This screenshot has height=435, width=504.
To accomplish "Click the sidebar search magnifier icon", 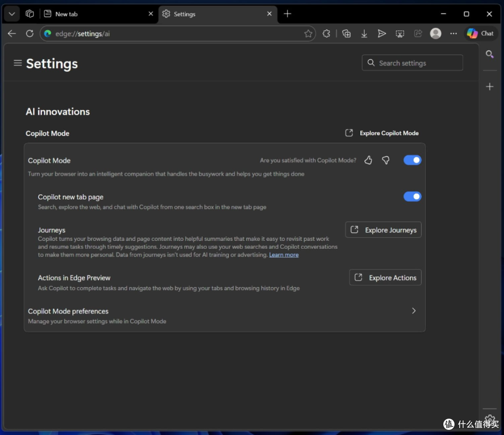I will pos(490,54).
